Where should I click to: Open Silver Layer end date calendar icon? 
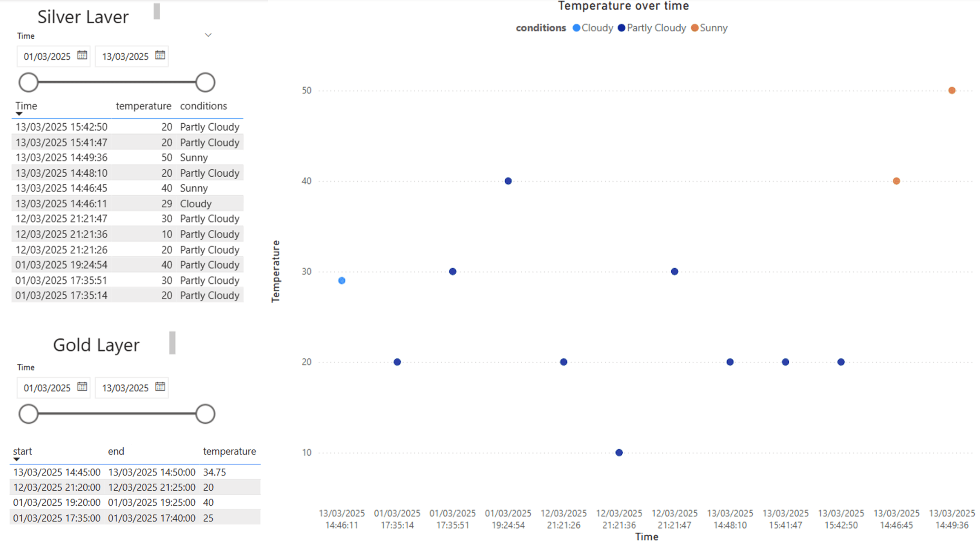pyautogui.click(x=160, y=55)
